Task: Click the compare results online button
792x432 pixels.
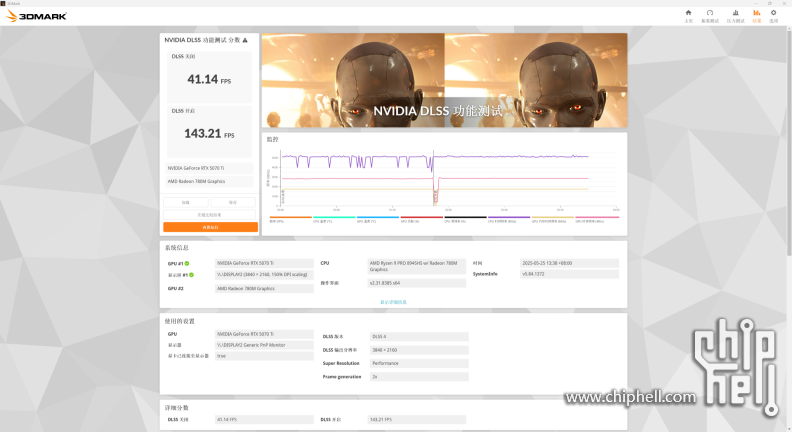Action: (x=209, y=215)
